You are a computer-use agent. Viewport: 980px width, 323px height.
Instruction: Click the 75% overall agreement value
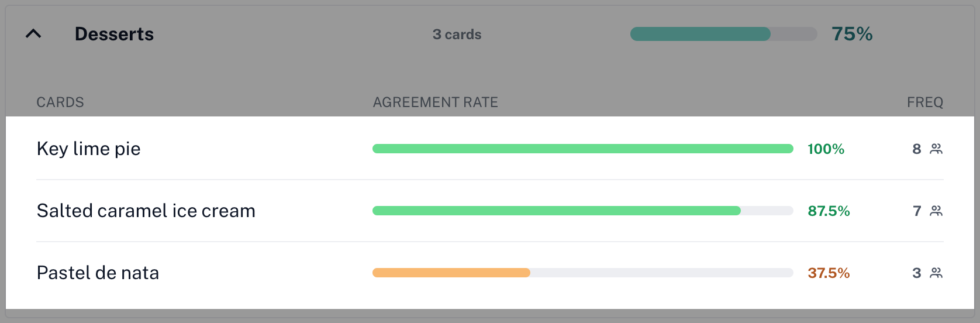[x=852, y=34]
